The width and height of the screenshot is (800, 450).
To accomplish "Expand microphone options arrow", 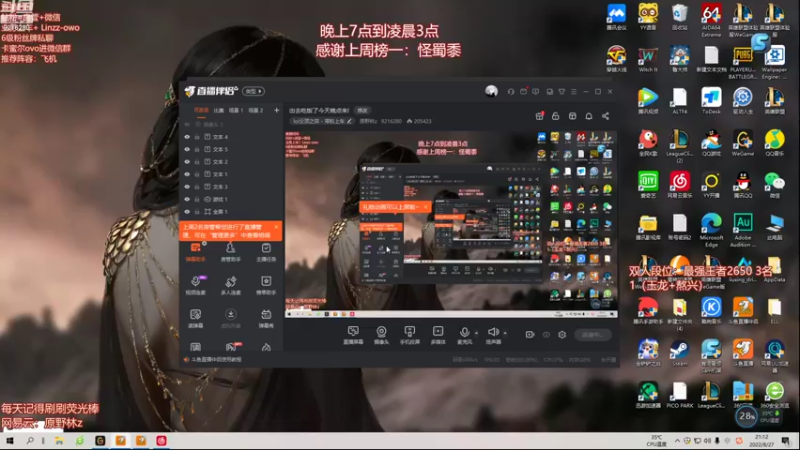I will coord(477,333).
